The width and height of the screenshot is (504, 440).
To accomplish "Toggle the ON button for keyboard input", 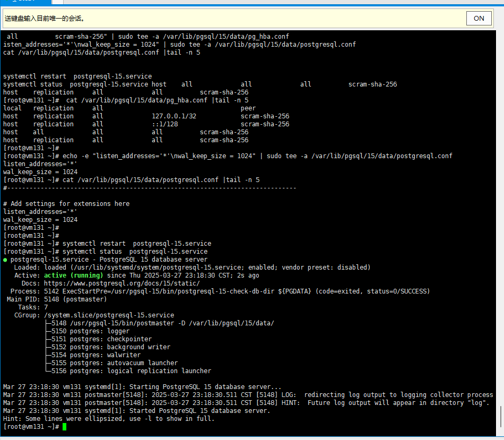I will pyautogui.click(x=479, y=18).
